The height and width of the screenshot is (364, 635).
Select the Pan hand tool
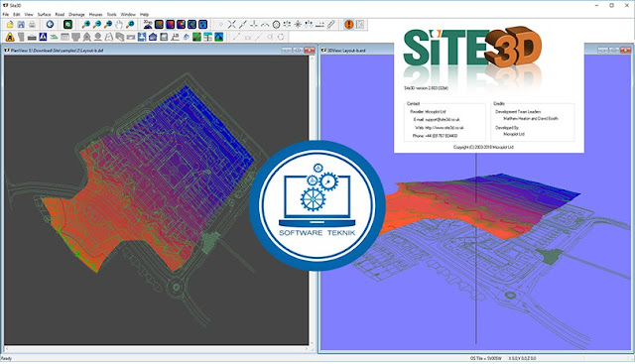119,24
